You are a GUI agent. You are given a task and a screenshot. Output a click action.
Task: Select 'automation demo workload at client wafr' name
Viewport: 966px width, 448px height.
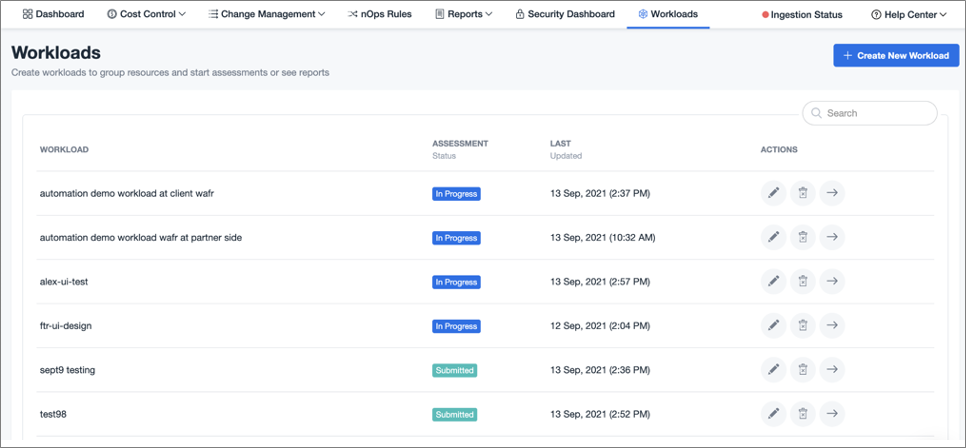tap(127, 193)
